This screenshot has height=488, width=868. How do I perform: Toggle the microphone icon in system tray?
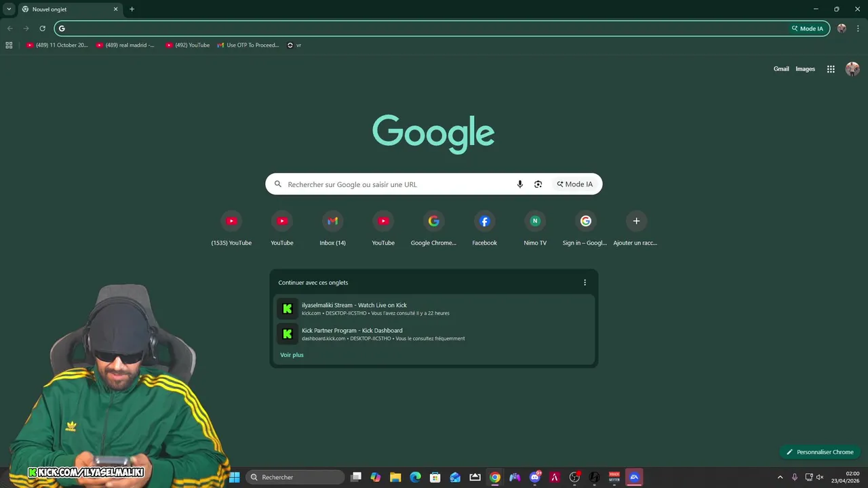[x=794, y=477]
